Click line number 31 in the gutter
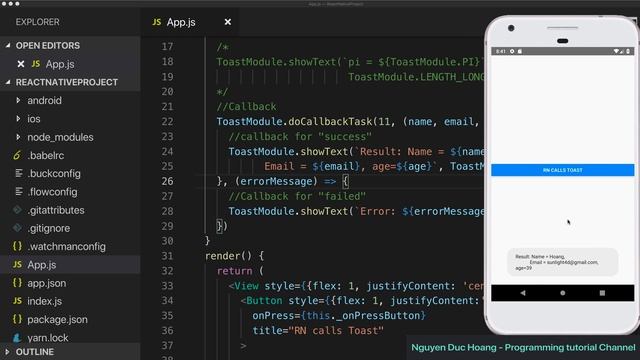Viewport: 640px width, 360px height. click(x=167, y=256)
